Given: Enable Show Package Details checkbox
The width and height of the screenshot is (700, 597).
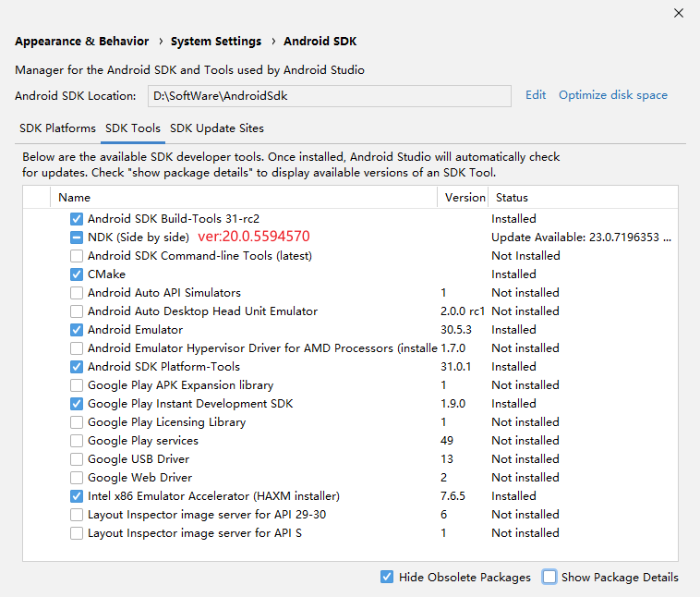Looking at the screenshot, I should 549,577.
